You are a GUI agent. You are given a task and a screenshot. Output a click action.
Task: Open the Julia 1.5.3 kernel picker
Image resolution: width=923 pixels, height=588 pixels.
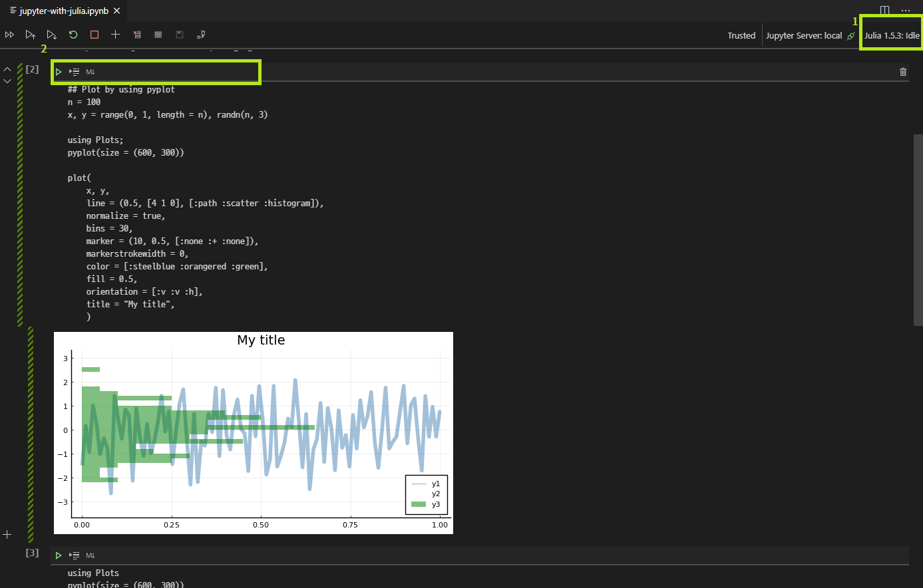point(892,36)
